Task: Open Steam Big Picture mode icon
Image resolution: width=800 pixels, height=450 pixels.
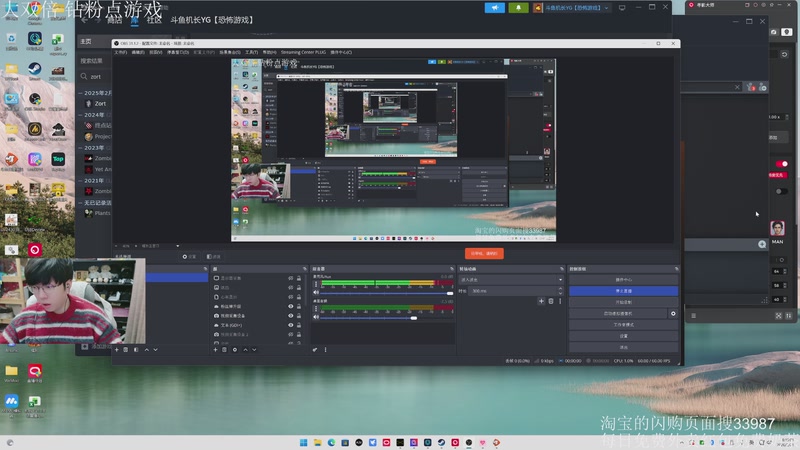Action: pos(622,8)
